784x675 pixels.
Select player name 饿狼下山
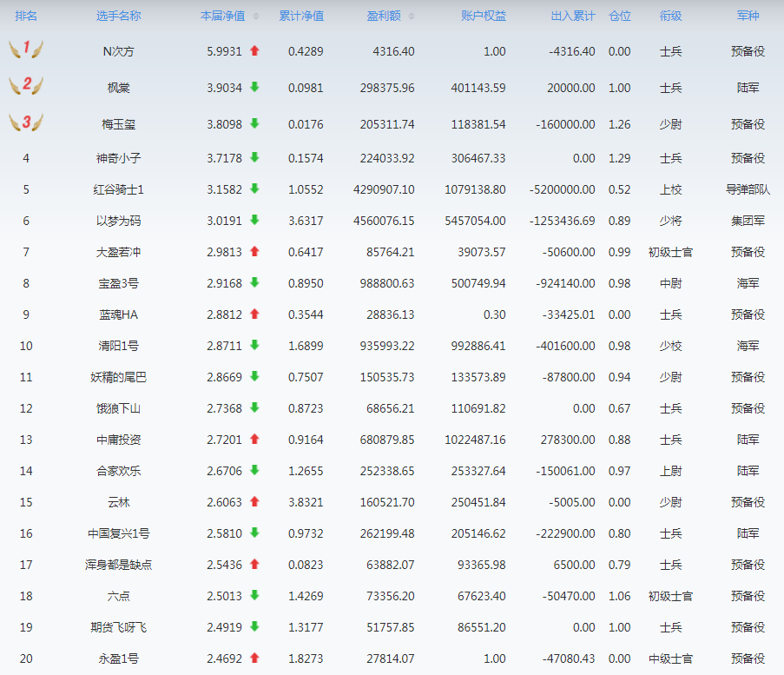[x=118, y=408]
